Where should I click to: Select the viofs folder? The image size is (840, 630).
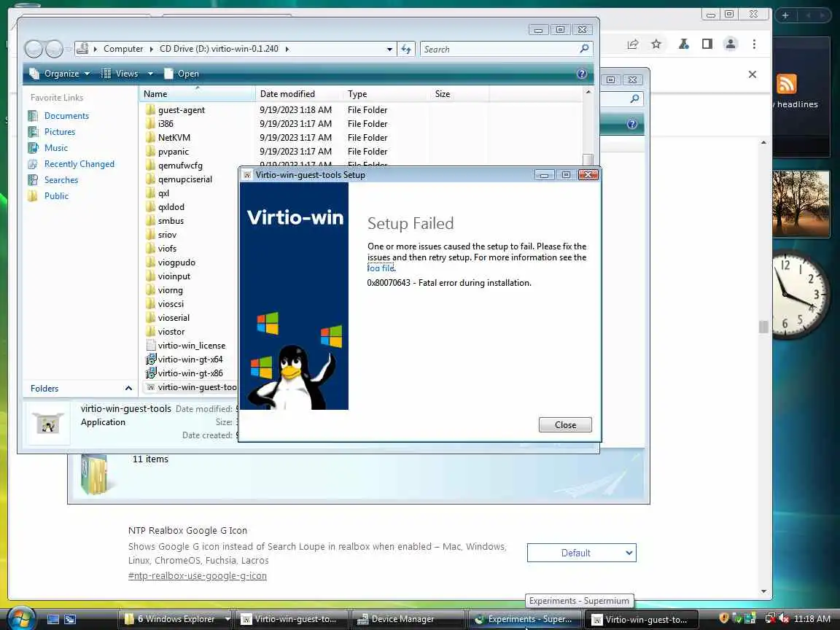click(x=167, y=249)
